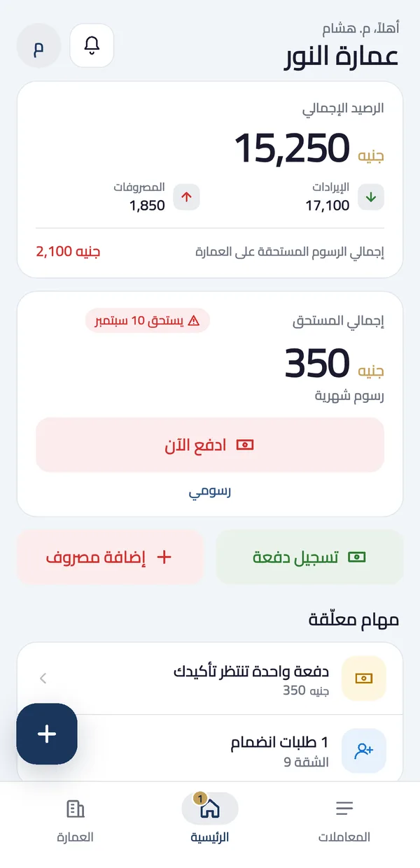Open the profile avatar labeled م

pyautogui.click(x=38, y=45)
